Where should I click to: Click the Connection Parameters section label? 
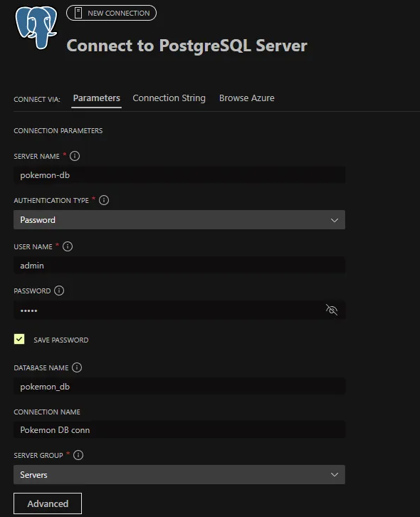tap(58, 131)
